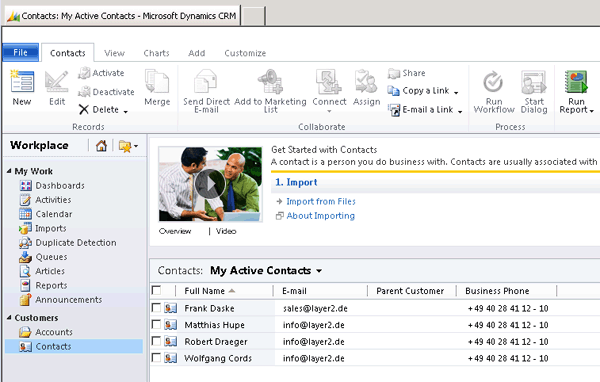Viewport: 600px width, 382px height.
Task: Click the Delete X icon
Action: (x=84, y=110)
